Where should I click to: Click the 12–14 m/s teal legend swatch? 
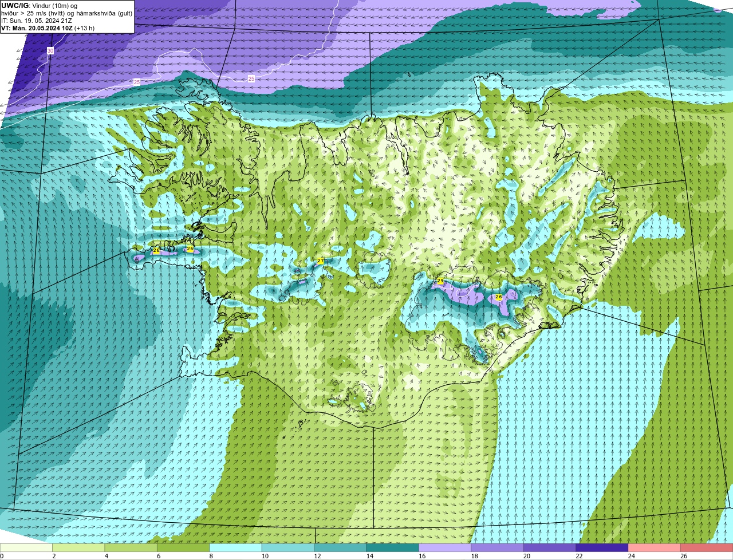pos(340,547)
